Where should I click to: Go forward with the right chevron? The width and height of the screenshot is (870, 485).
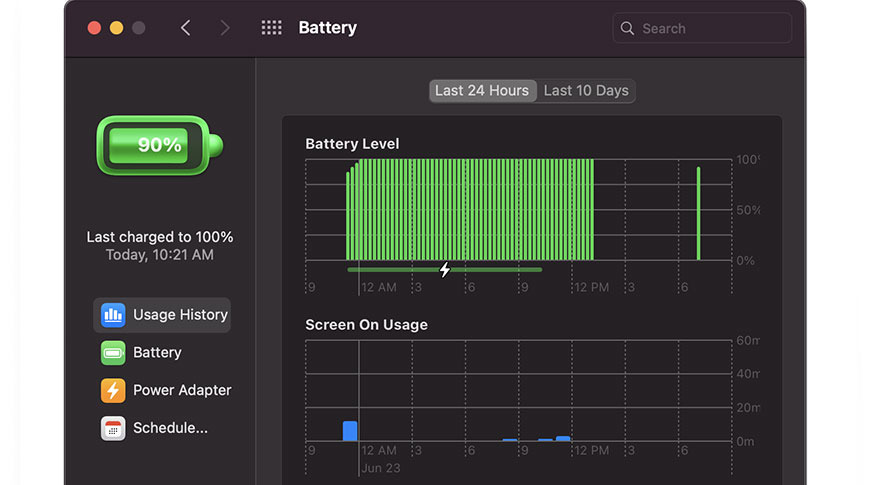pos(225,28)
